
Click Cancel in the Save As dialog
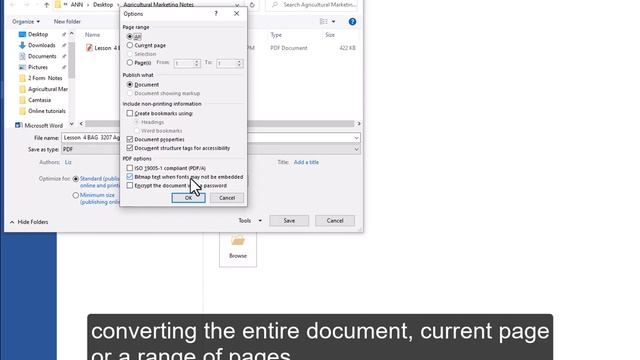335,220
